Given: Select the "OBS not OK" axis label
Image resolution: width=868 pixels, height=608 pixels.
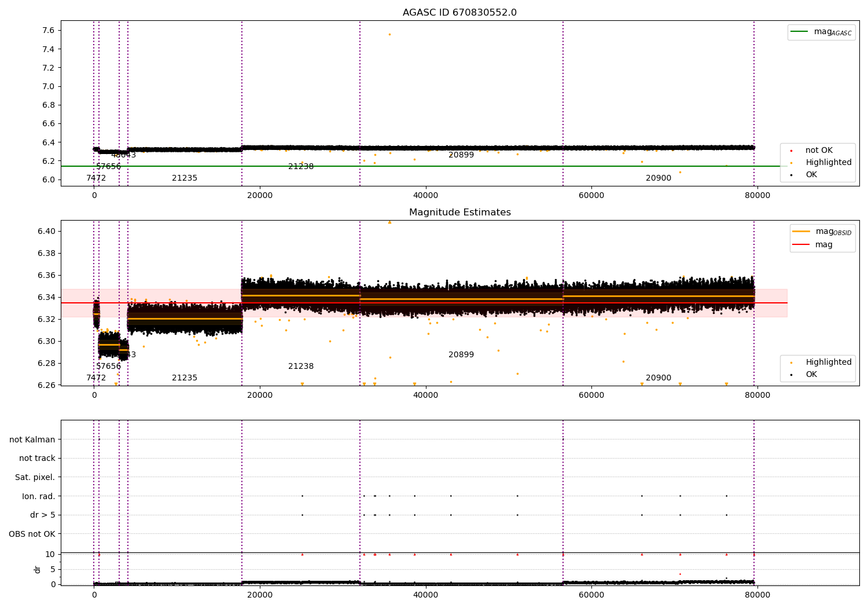Looking at the screenshot, I should coord(32,534).
